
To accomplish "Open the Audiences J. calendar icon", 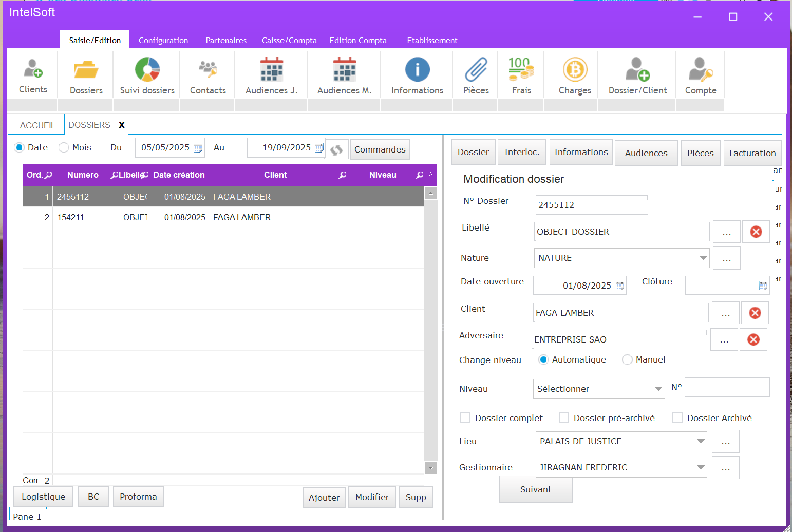I will (x=271, y=70).
